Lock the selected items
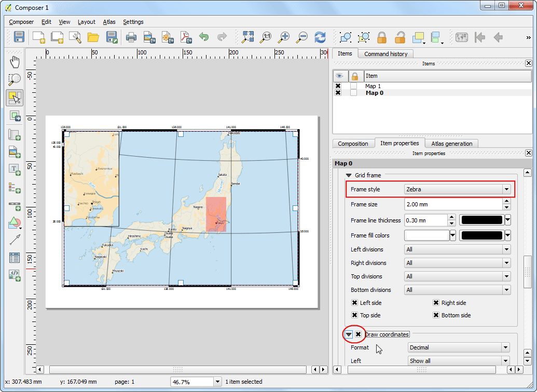The image size is (537, 392). [x=382, y=37]
